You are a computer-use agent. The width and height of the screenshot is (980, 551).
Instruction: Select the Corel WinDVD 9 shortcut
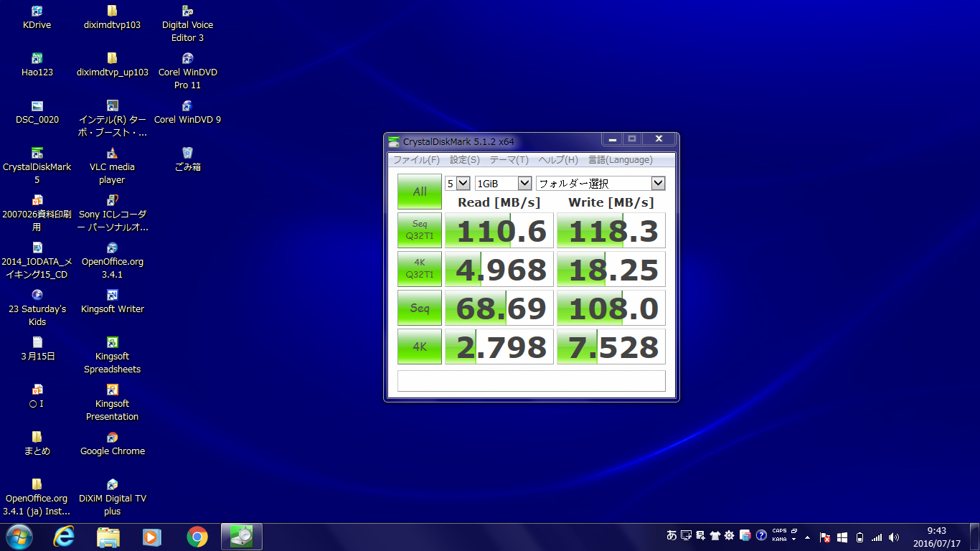coord(187,113)
